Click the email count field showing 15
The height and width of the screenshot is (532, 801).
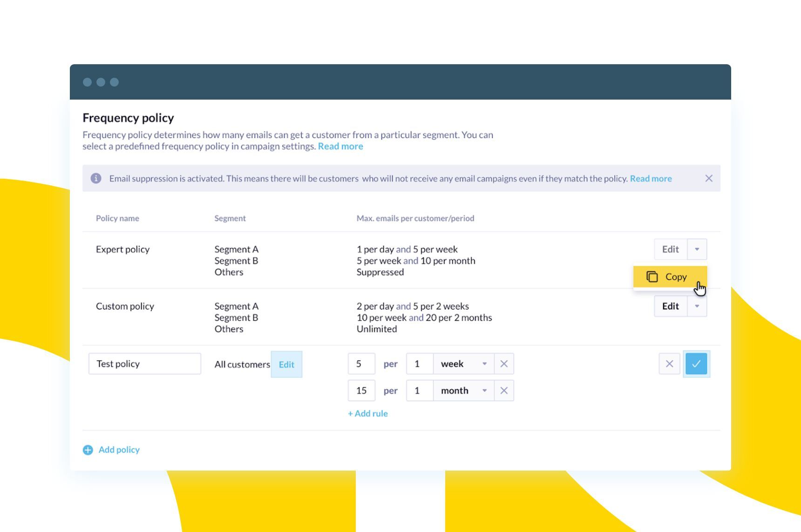point(361,391)
